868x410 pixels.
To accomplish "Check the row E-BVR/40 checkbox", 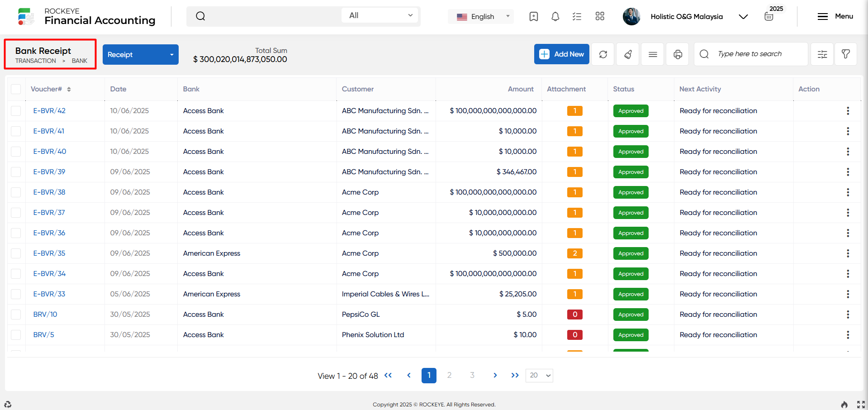I will tap(16, 152).
